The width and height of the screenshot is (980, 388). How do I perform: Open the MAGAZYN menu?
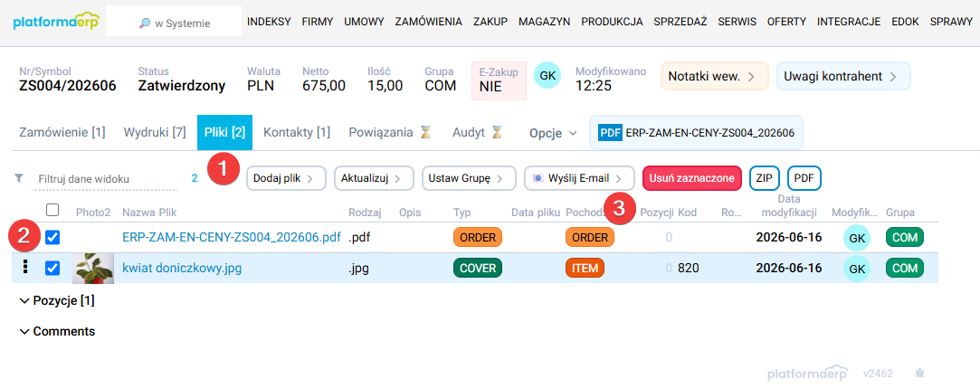pos(544,22)
